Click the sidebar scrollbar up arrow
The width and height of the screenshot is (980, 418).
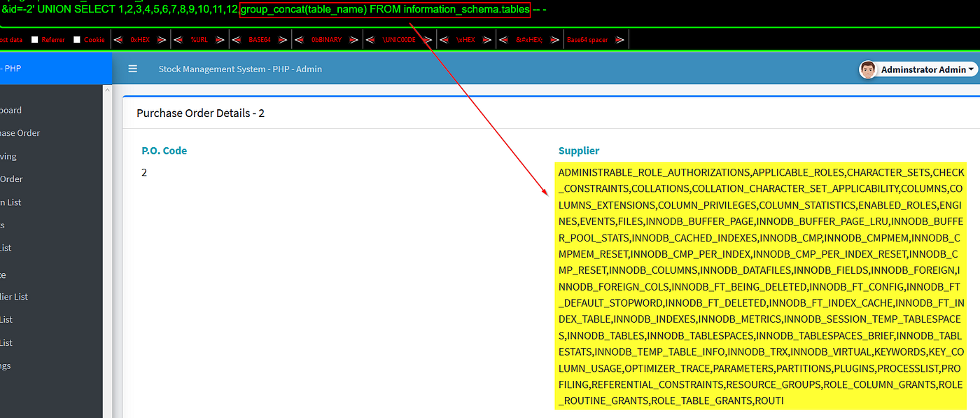click(107, 90)
